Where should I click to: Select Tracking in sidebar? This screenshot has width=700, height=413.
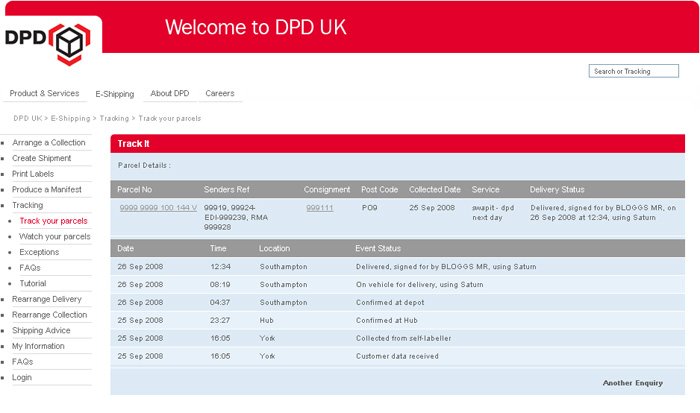27,205
